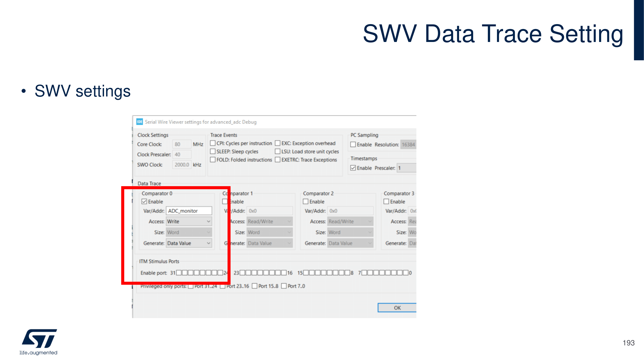Click the OK button

tap(397, 308)
